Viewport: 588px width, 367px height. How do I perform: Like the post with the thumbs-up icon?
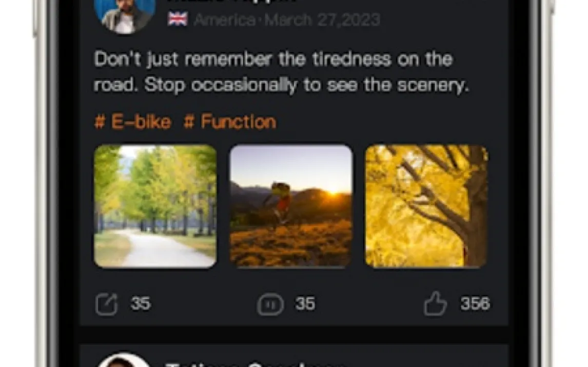(x=435, y=303)
